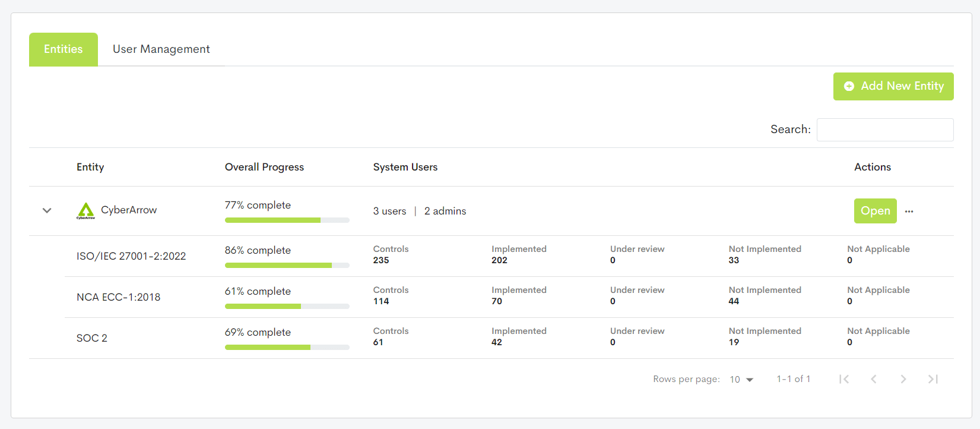The image size is (980, 429).
Task: Click the Actions column header
Action: point(873,167)
